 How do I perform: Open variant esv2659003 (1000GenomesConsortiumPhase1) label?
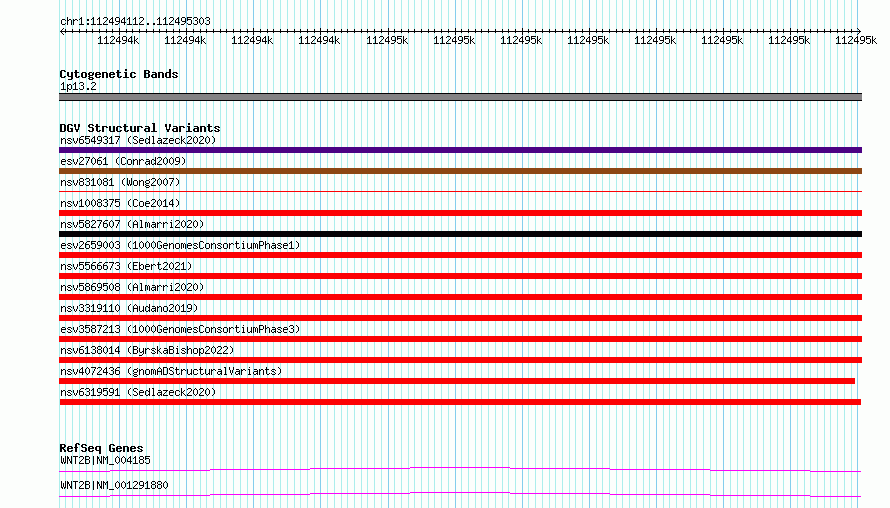pos(180,245)
